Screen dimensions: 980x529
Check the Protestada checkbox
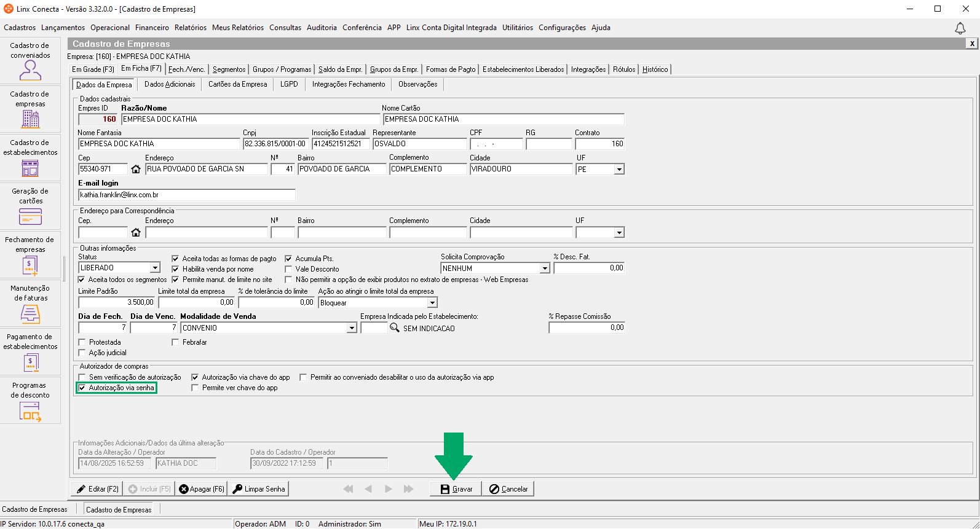point(82,342)
